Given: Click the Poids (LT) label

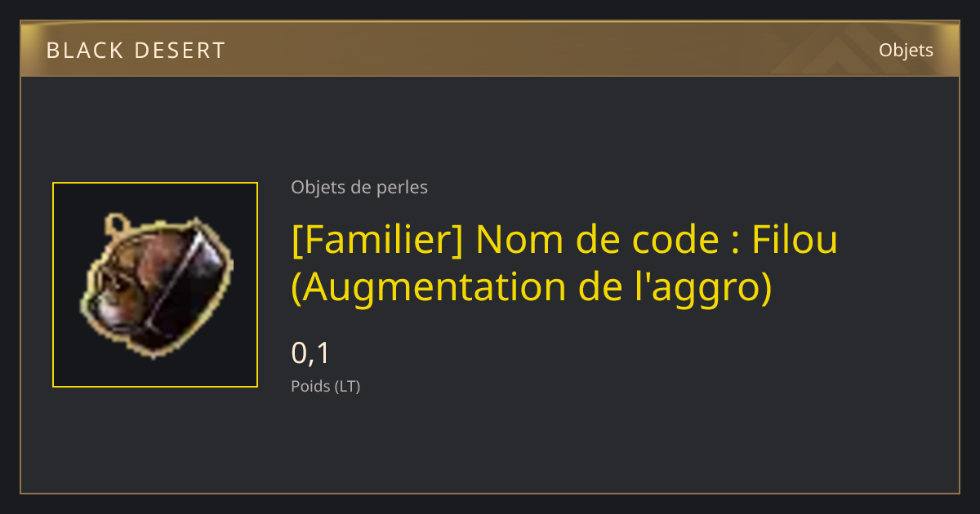Looking at the screenshot, I should pos(326,387).
